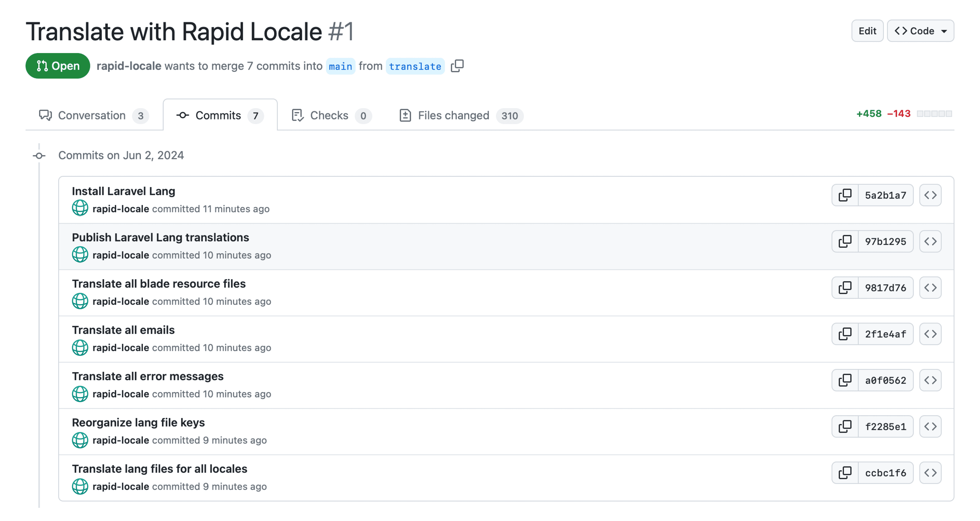The height and width of the screenshot is (521, 980).
Task: Open rapid-locale avatar on Publish Laravel Lang translations
Action: [80, 254]
